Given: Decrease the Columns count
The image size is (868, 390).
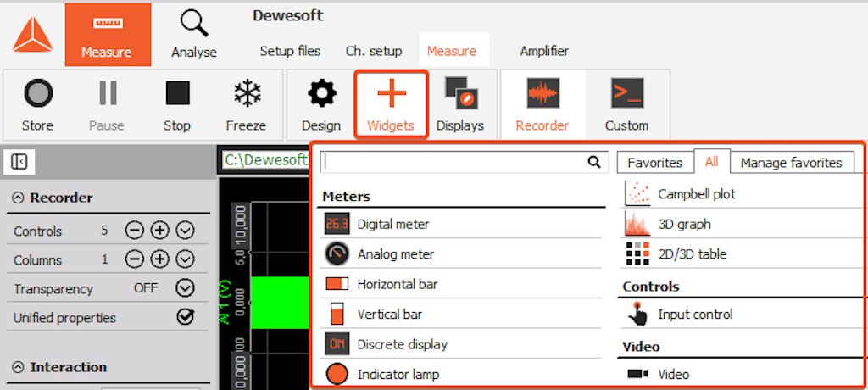Looking at the screenshot, I should (134, 259).
